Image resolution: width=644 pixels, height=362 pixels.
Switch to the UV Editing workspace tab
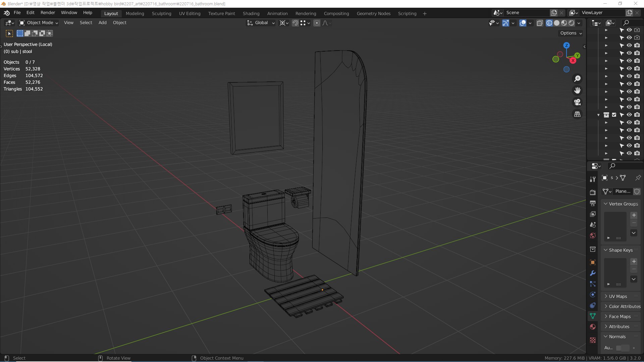tap(190, 14)
